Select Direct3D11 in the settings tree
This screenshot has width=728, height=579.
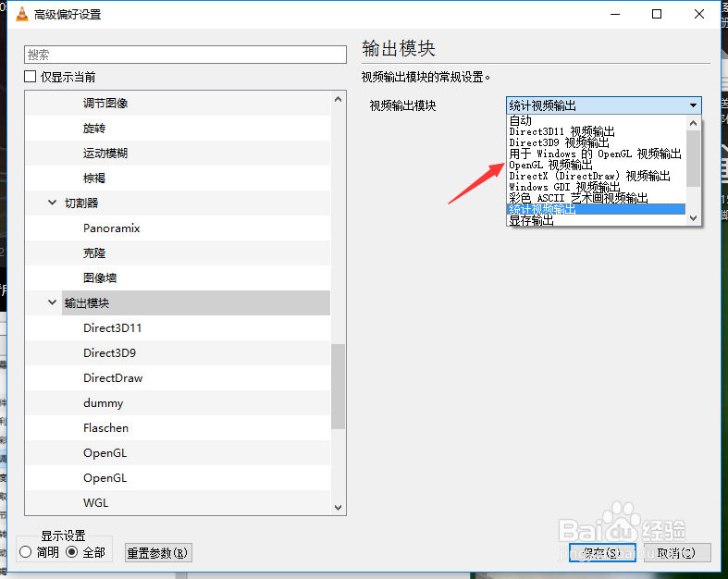click(x=112, y=327)
